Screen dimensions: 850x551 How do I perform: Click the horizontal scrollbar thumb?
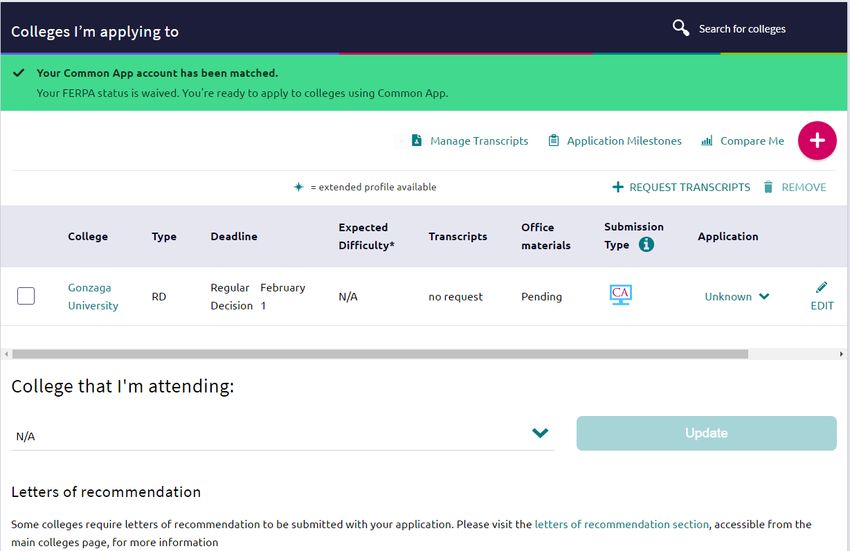pyautogui.click(x=380, y=354)
